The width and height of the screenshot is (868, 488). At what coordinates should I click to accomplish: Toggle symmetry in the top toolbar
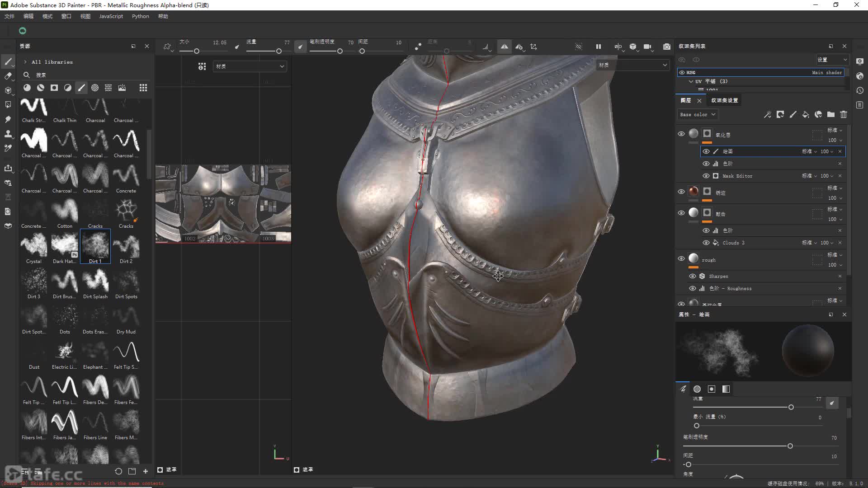tap(505, 47)
